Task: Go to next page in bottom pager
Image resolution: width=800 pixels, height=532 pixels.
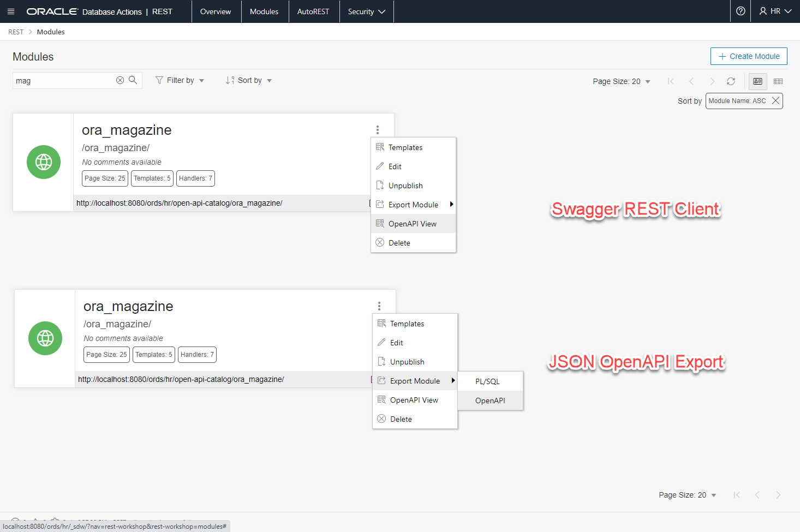Action: click(x=778, y=495)
